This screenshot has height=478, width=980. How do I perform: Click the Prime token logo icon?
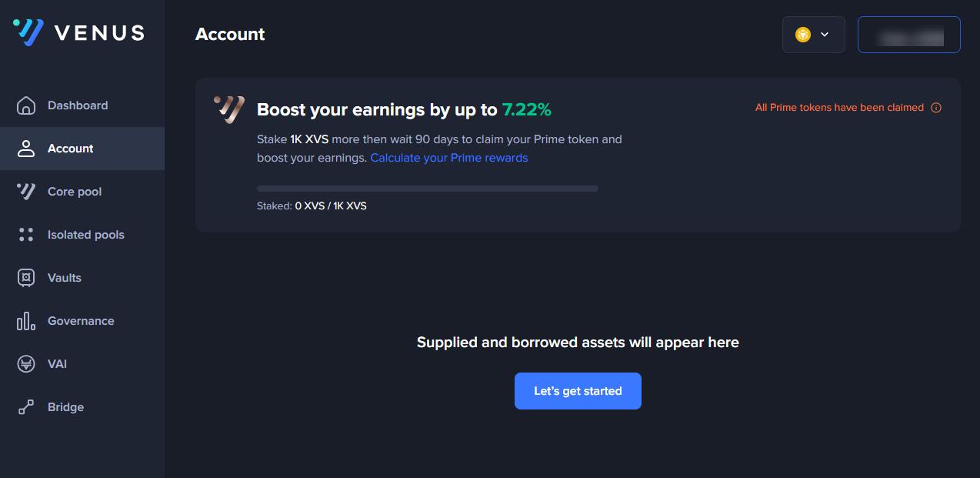[x=228, y=110]
